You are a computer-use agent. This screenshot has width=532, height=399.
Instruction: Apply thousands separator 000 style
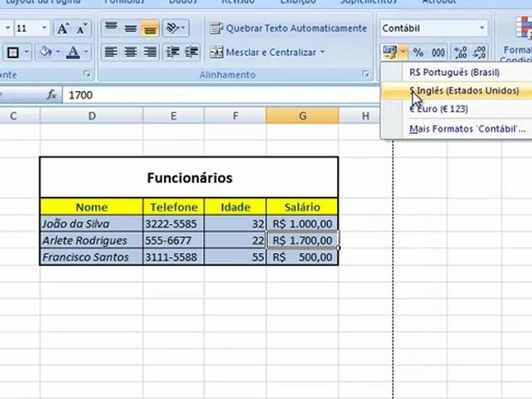coord(438,52)
